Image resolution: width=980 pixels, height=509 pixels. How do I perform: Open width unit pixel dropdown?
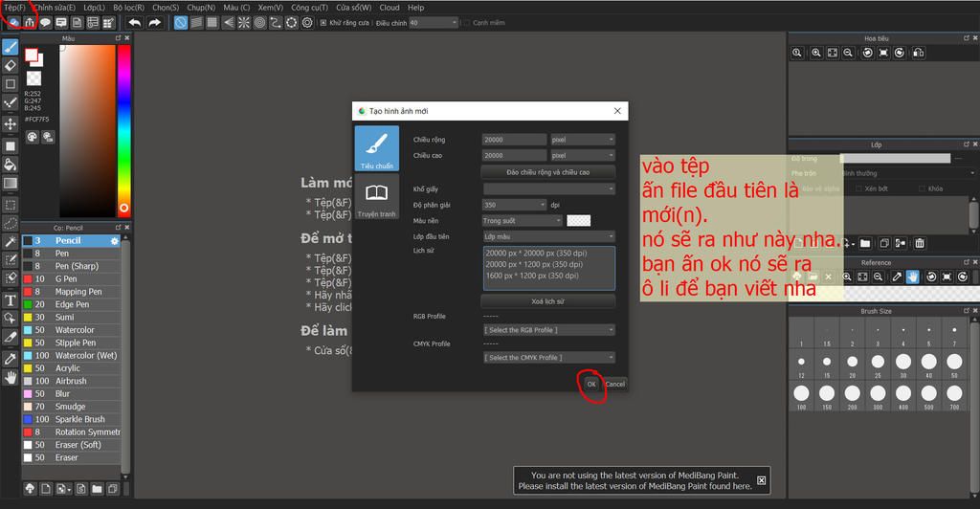pyautogui.click(x=583, y=140)
